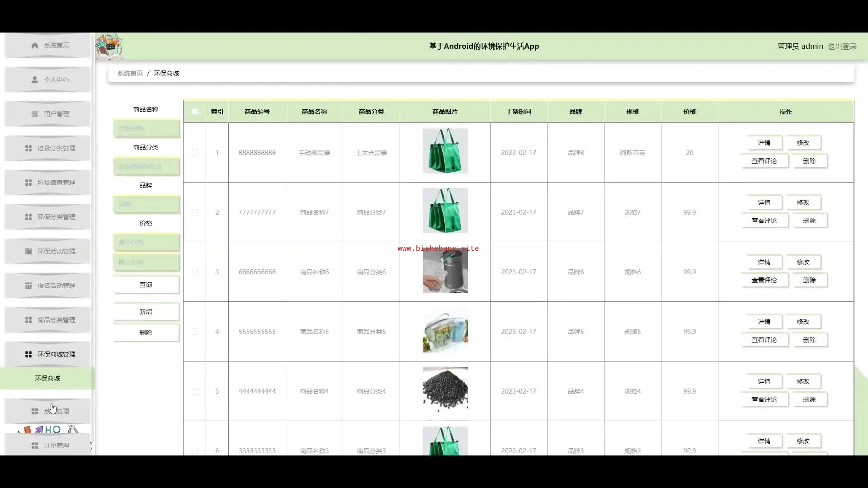This screenshot has width=868, height=488.
Task: Click the home icon beside 系统首页
Action: click(35, 45)
